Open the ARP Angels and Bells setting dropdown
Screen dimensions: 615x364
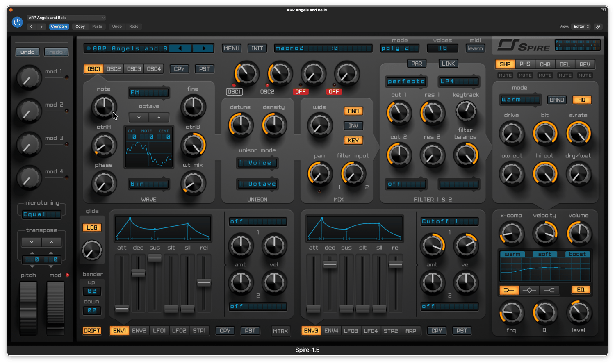pos(66,18)
